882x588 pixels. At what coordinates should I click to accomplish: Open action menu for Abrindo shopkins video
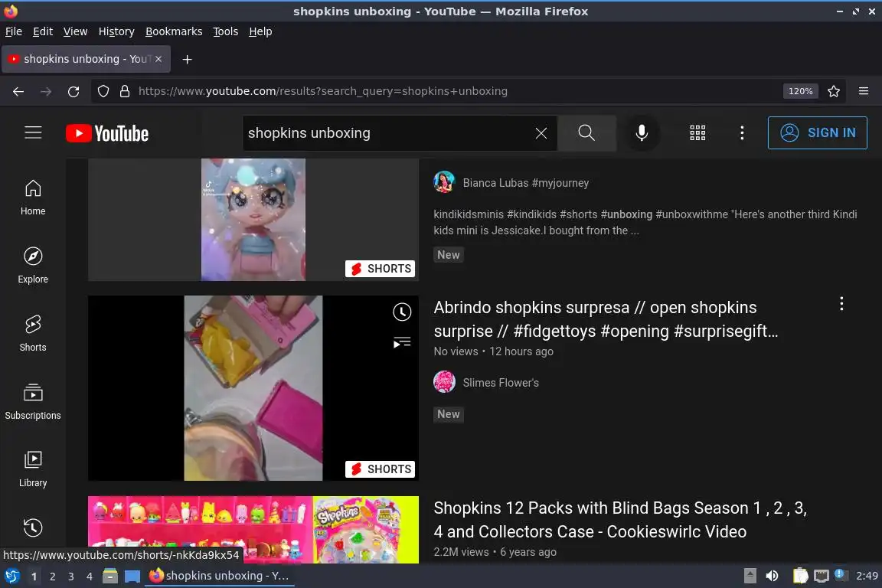pos(841,304)
